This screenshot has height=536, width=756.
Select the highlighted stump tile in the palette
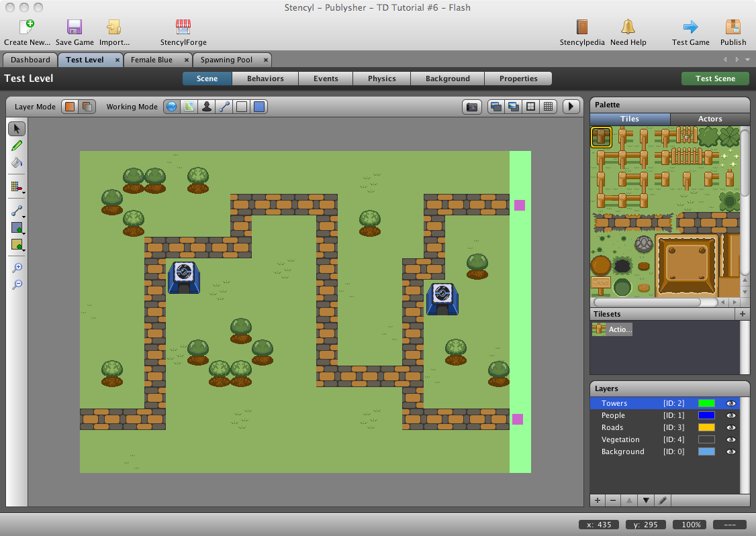[x=601, y=138]
